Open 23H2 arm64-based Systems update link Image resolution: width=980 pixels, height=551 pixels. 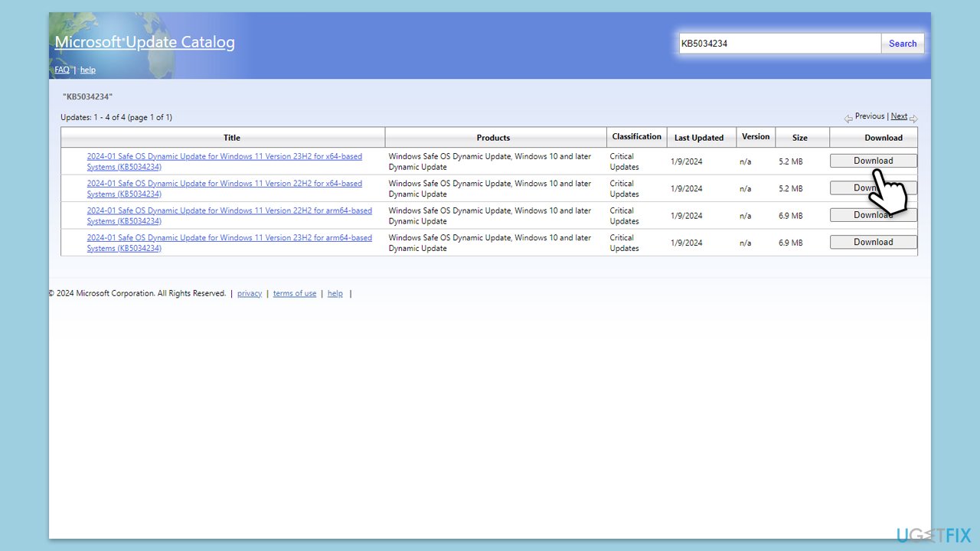pos(229,243)
